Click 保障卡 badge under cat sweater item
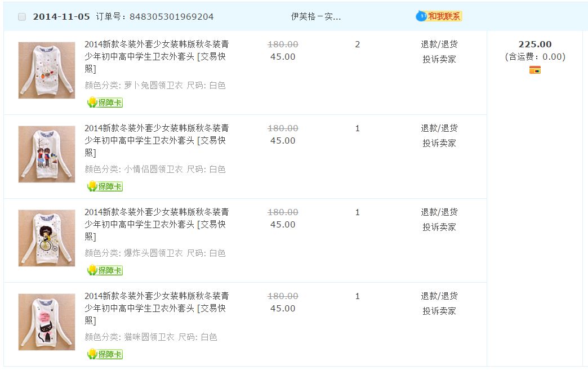The image size is (588, 370). (x=105, y=354)
